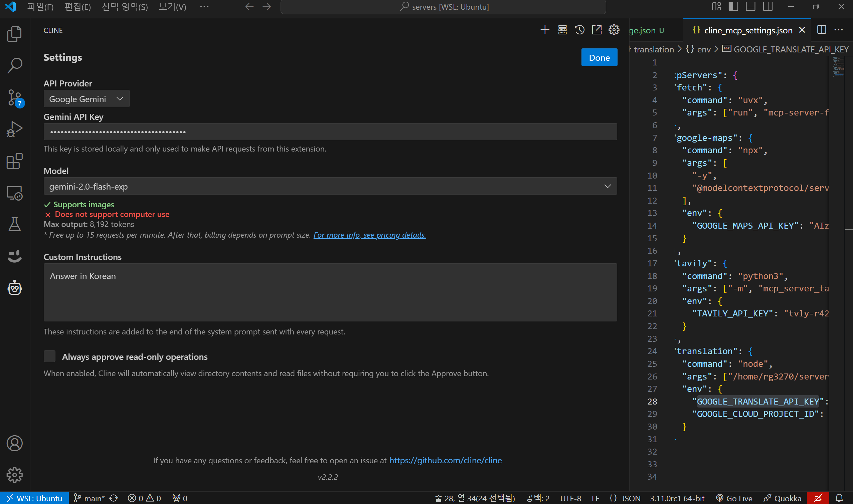Click main* branch in status bar

(x=90, y=498)
